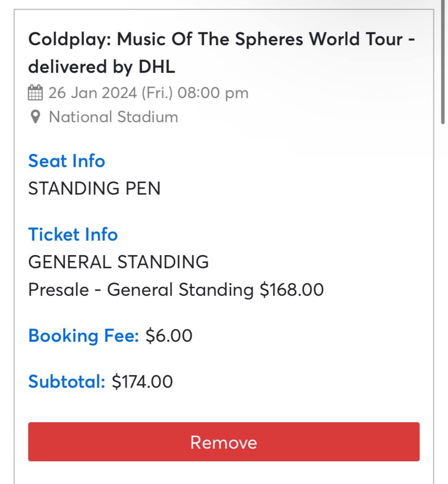Click National Stadium venue name
This screenshot has height=484, width=448.
tap(113, 117)
